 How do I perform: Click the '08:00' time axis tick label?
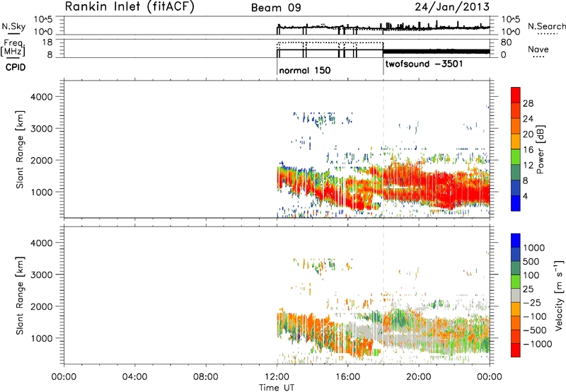[206, 377]
